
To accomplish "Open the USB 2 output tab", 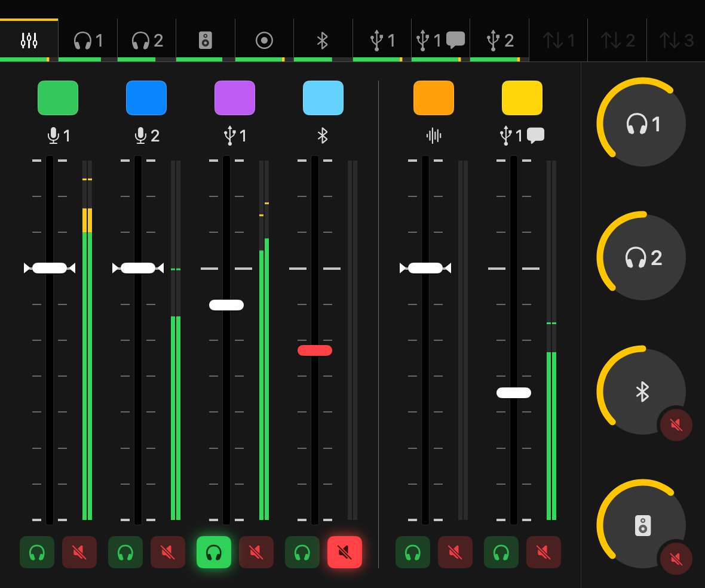I will point(499,41).
